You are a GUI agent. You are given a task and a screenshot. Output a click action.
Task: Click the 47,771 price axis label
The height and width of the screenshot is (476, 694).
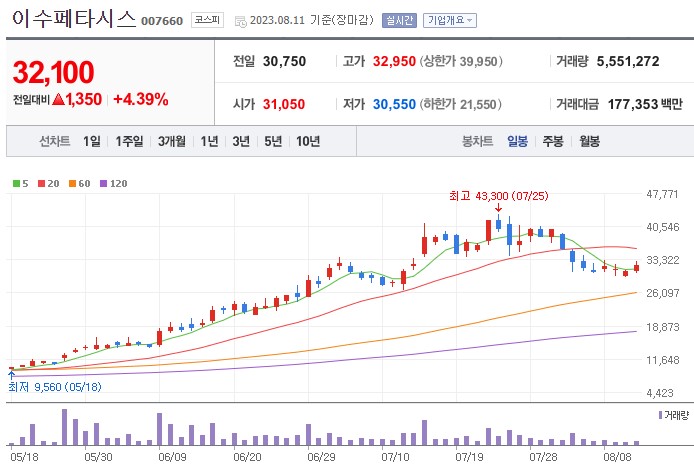click(x=662, y=194)
